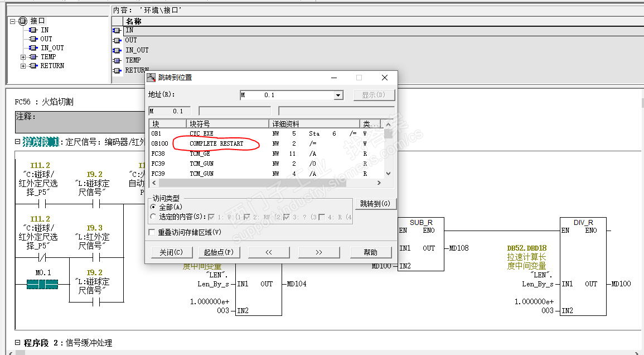This screenshot has height=355, width=644.
Task: Click the list's vertical scrollbar up arrow
Action: [388, 124]
